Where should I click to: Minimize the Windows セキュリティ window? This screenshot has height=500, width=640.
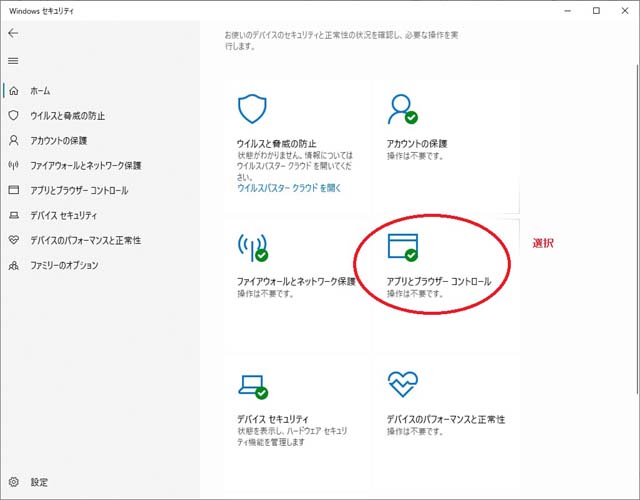point(567,11)
